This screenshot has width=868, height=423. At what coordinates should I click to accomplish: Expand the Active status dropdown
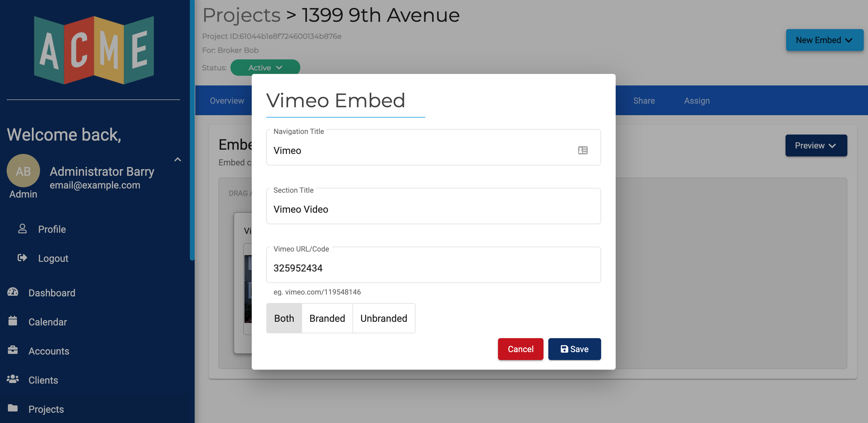click(265, 67)
